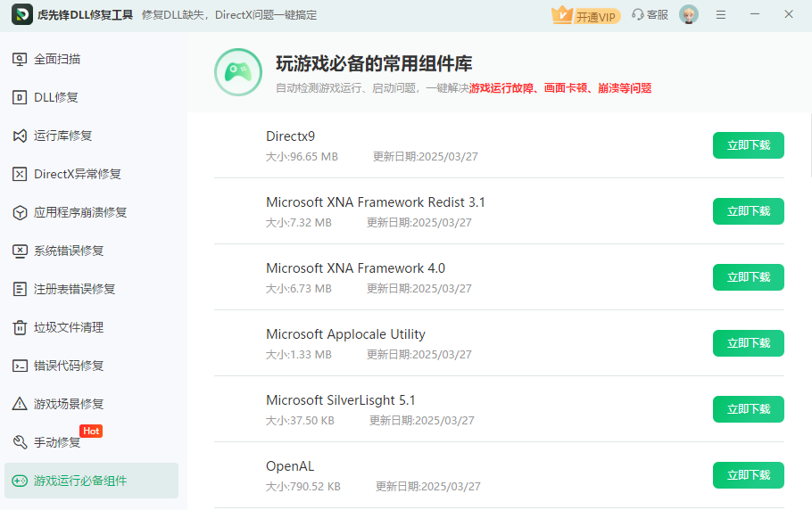Click OpenAL's 更新日期:2025/03/27 text

tap(427, 487)
